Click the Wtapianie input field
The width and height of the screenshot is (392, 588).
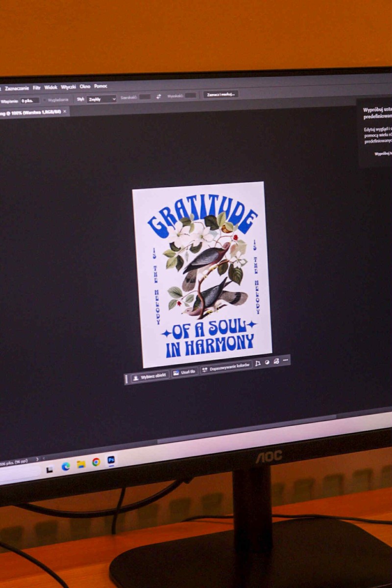click(x=29, y=100)
